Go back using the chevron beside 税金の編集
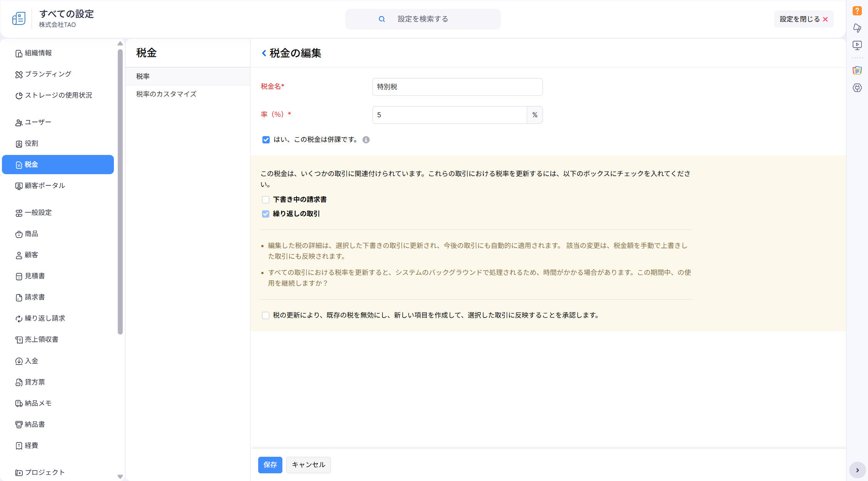The height and width of the screenshot is (481, 868). [264, 53]
